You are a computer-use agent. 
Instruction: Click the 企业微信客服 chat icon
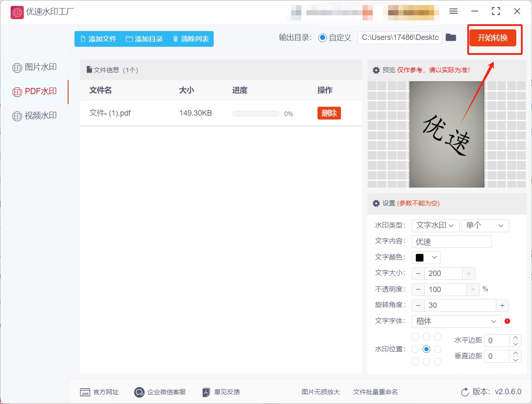pyautogui.click(x=139, y=392)
